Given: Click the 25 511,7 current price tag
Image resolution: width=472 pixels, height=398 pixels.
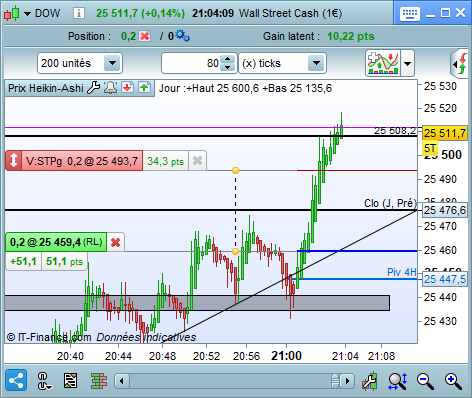Looking at the screenshot, I should tap(445, 133).
